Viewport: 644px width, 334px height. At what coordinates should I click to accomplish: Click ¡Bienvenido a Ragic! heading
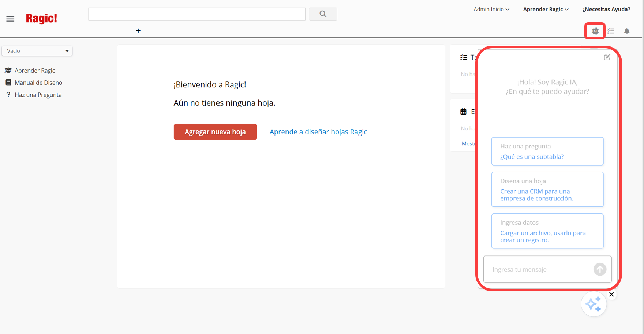click(x=210, y=84)
